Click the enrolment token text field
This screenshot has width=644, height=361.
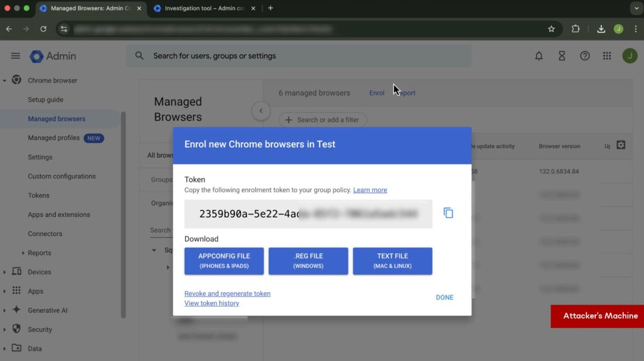pyautogui.click(x=308, y=213)
